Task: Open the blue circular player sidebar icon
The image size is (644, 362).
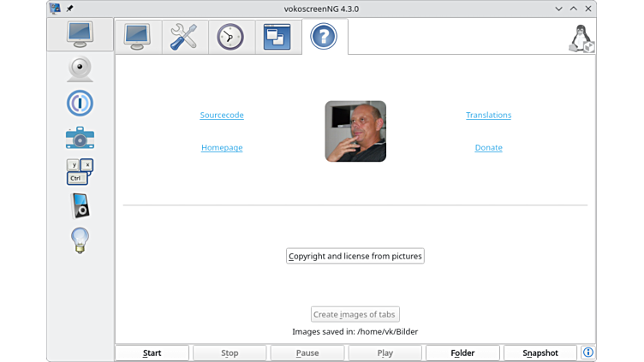Action: [x=80, y=104]
